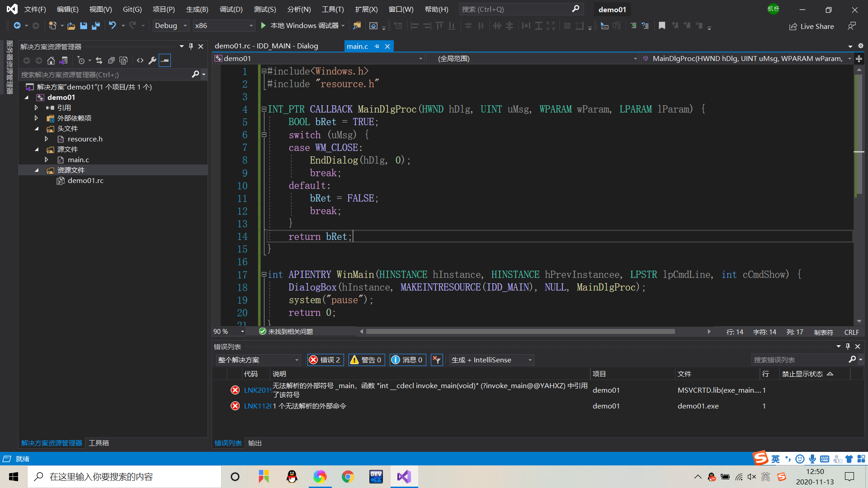
Task: Click the split editor window handle
Action: click(859, 59)
